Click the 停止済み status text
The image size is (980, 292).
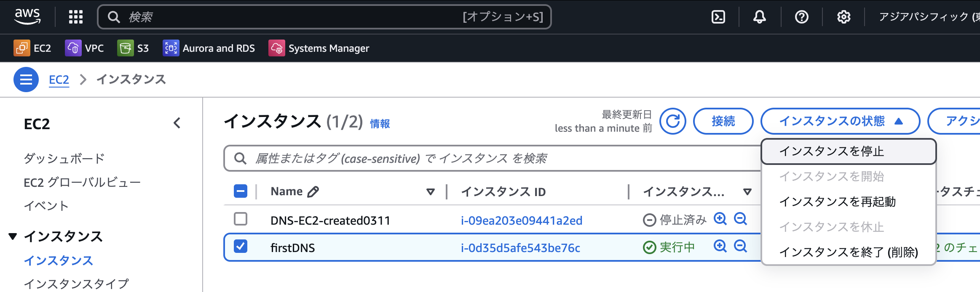click(x=683, y=220)
